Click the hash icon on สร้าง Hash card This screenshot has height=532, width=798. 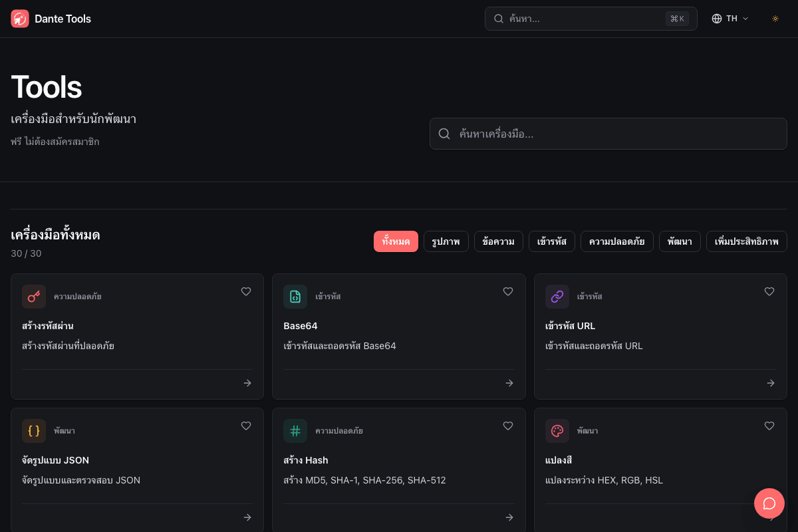point(295,431)
